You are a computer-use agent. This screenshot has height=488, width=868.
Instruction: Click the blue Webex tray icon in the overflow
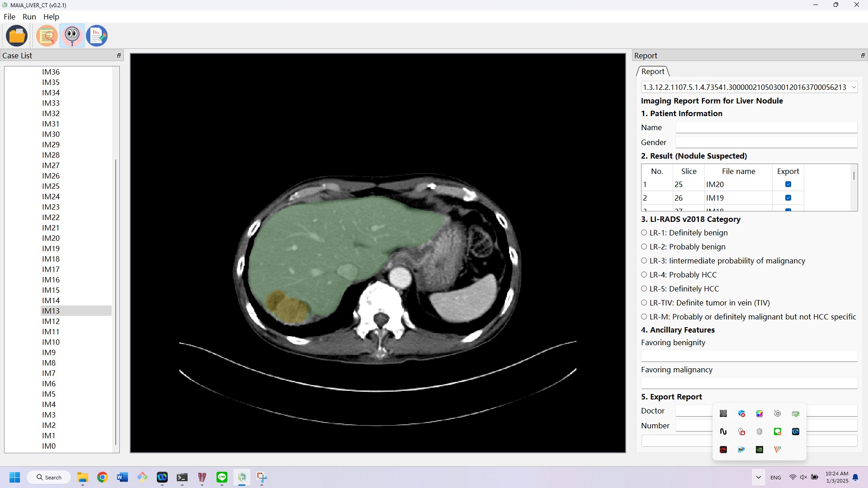coord(796,432)
